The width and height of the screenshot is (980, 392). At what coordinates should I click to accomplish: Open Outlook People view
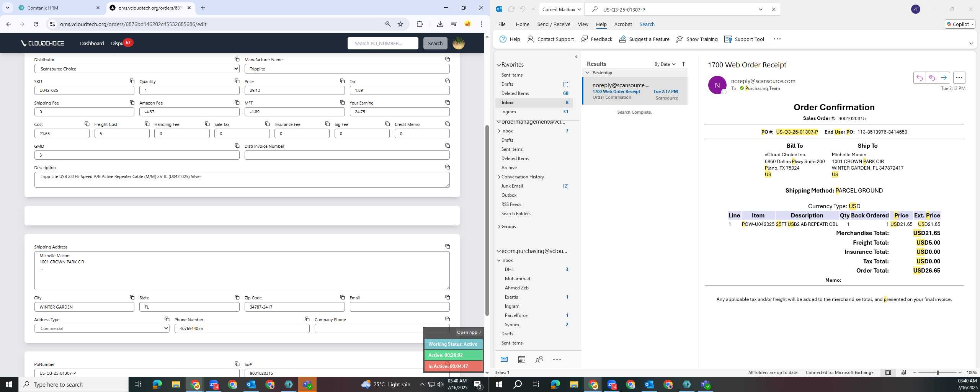tap(539, 359)
